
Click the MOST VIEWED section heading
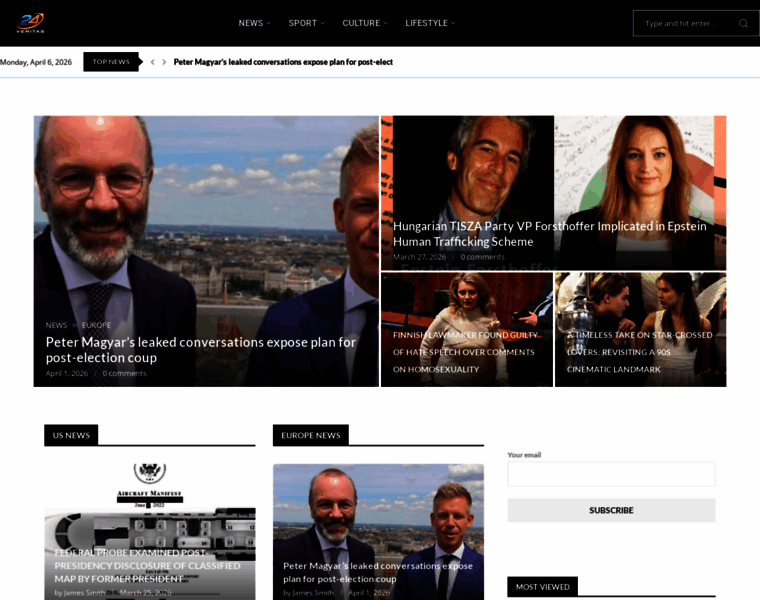[542, 587]
